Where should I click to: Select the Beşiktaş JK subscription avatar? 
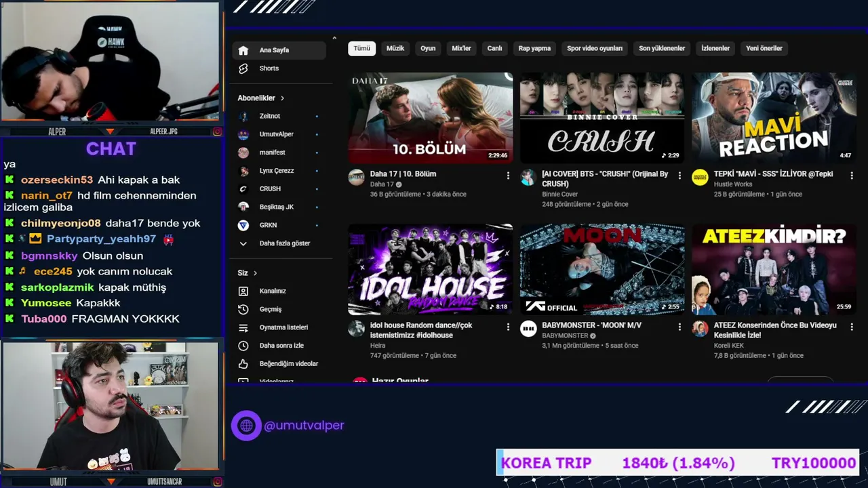(x=243, y=207)
